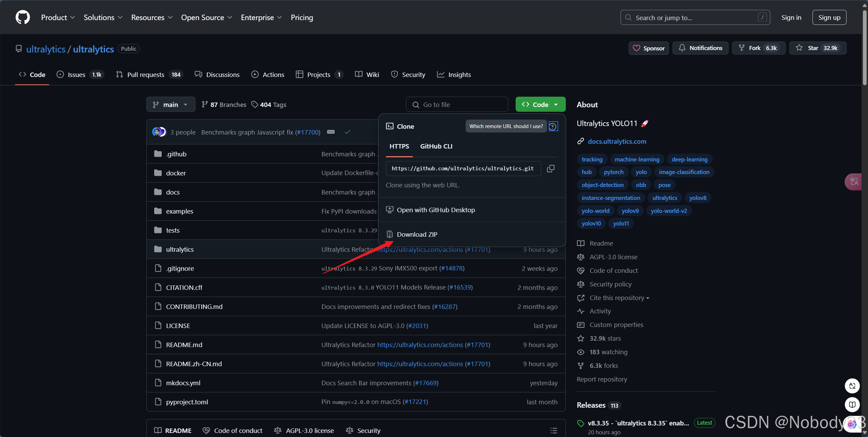Open the GitHub home logo
The height and width of the screenshot is (437, 868).
22,17
